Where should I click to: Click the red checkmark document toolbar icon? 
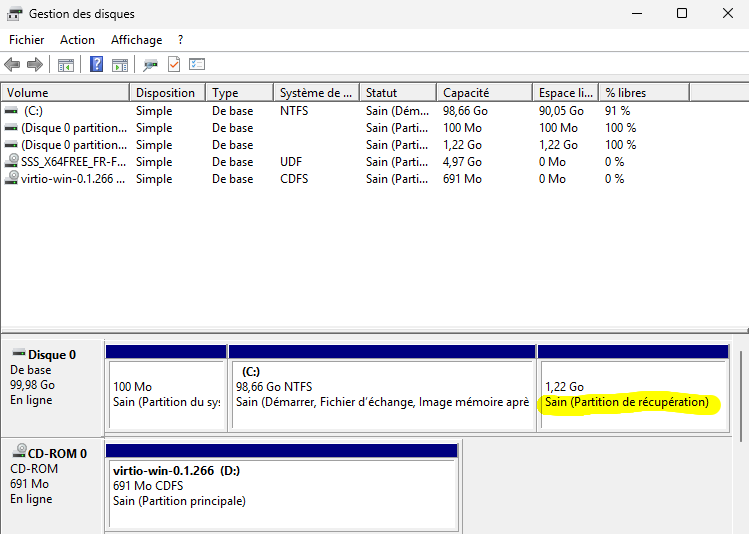coord(174,65)
